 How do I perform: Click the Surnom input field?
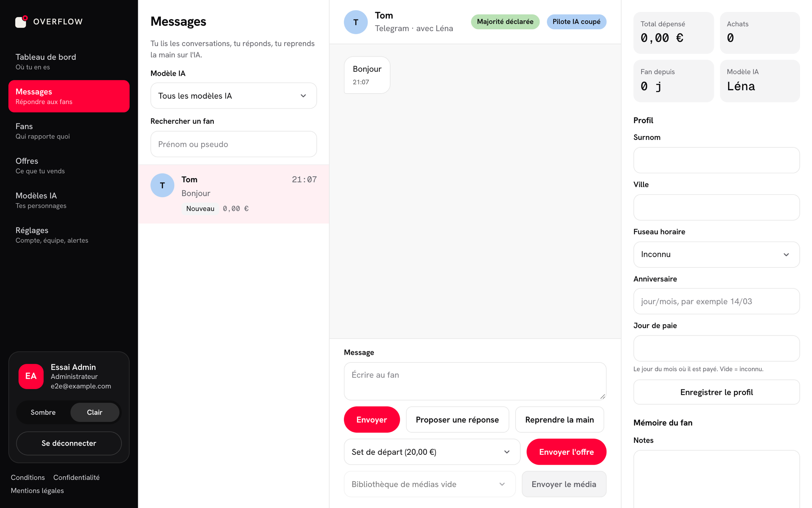point(716,160)
